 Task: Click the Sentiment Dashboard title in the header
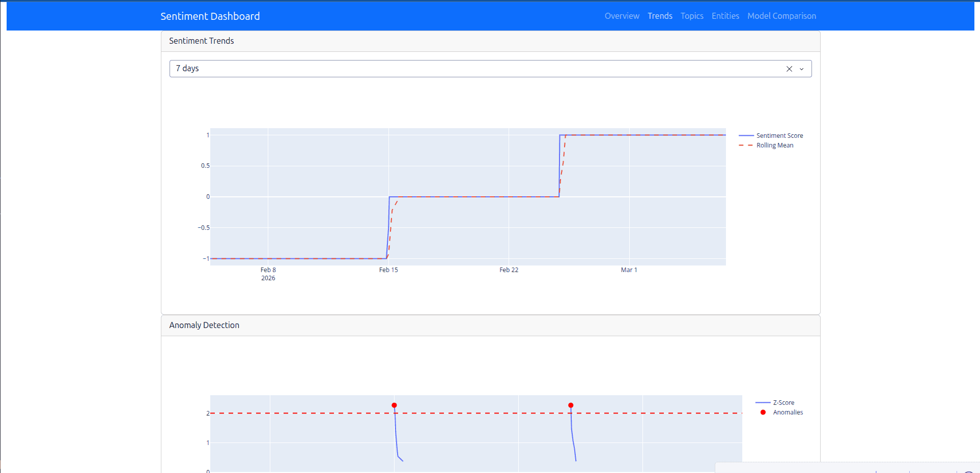210,16
